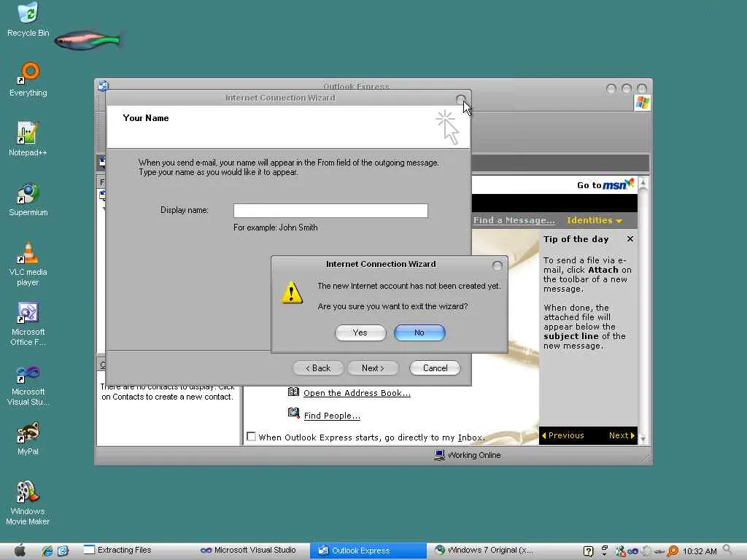
Task: Open the Microsoft Office F... shortcut
Action: [28, 324]
